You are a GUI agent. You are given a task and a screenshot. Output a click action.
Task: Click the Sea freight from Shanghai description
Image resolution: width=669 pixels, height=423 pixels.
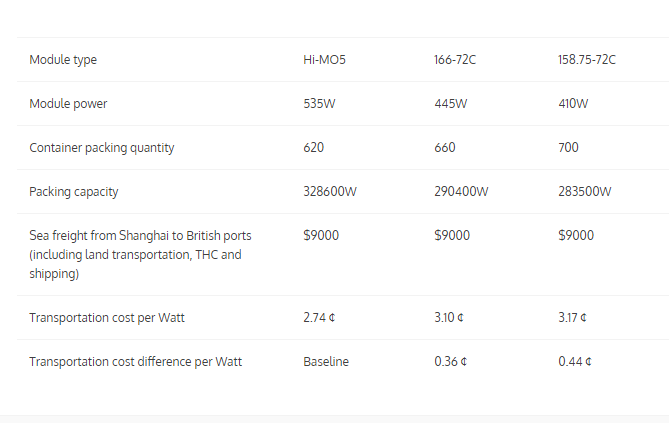[140, 254]
